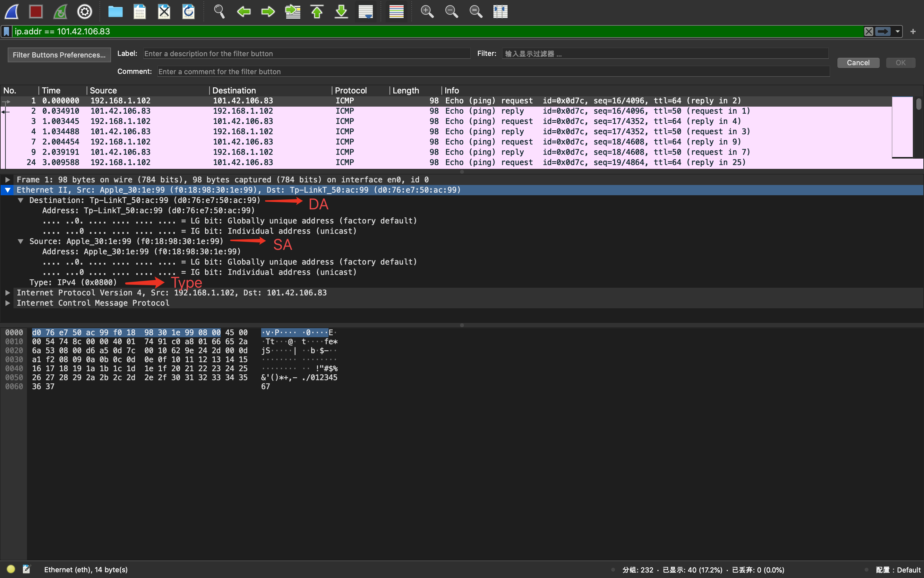Select destination LG bit field line

(229, 221)
